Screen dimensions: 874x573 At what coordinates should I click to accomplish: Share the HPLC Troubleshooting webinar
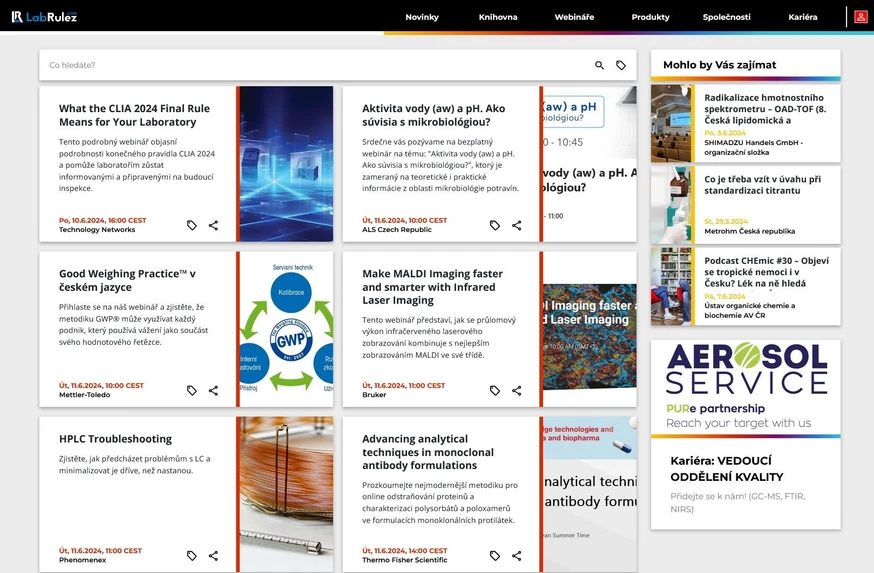[x=213, y=555]
